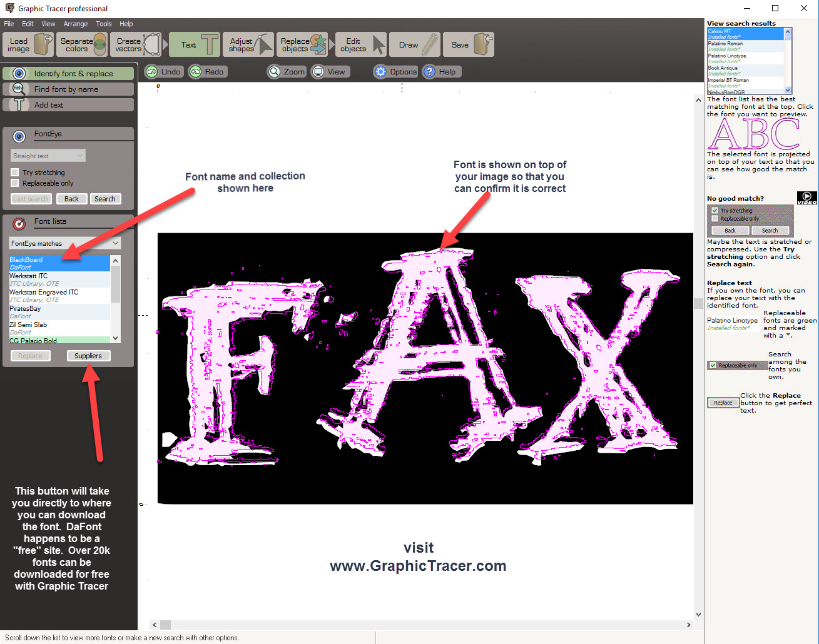This screenshot has width=819, height=644.
Task: Click the Back button in FontEye panel
Action: pos(71,199)
